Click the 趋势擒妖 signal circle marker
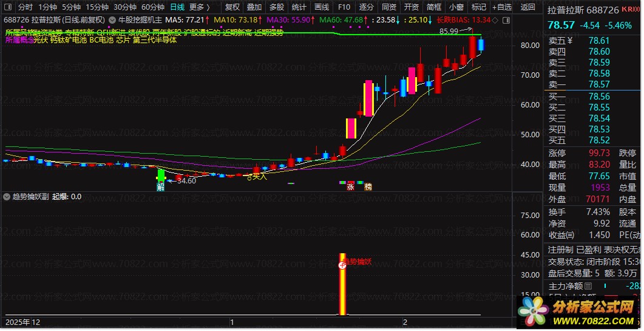The width and height of the screenshot is (644, 331). 342,265
